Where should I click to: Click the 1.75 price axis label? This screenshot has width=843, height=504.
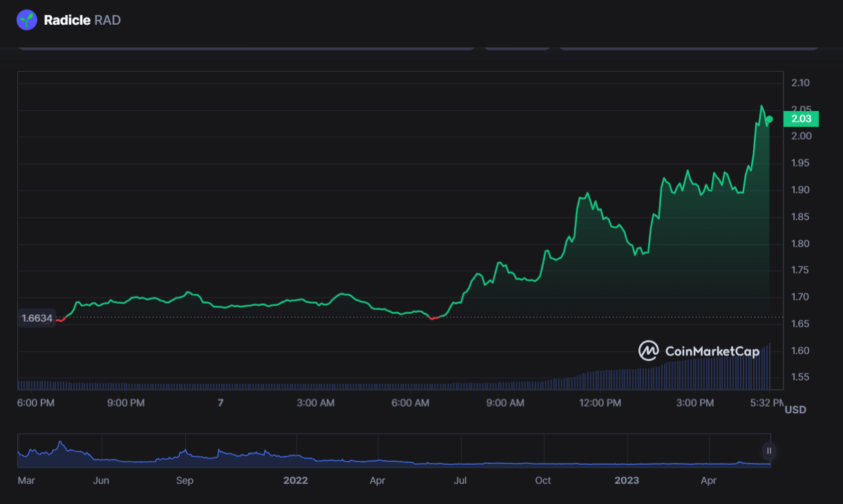(x=800, y=271)
